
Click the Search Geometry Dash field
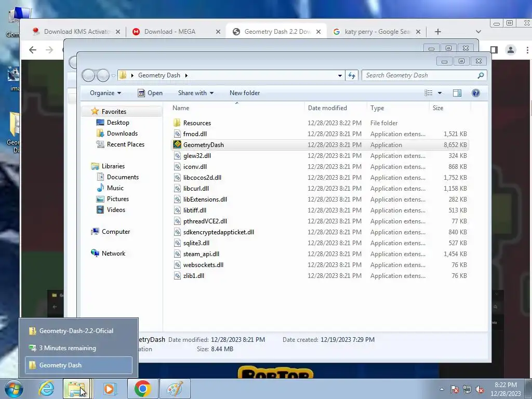pos(424,75)
